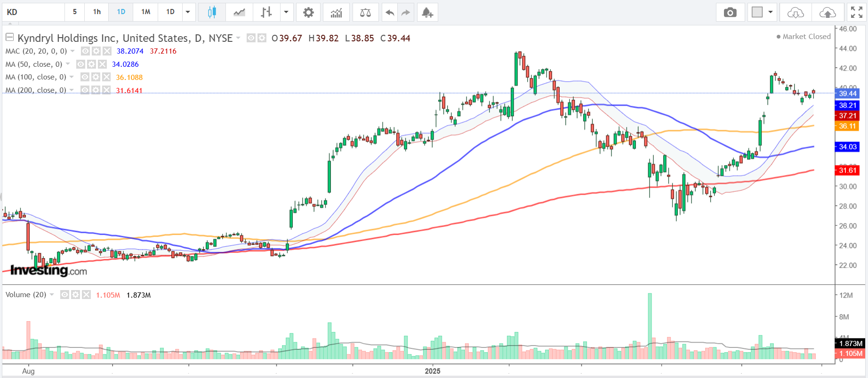868x378 pixels.
Task: Select the 5 minute interval
Action: click(x=75, y=12)
